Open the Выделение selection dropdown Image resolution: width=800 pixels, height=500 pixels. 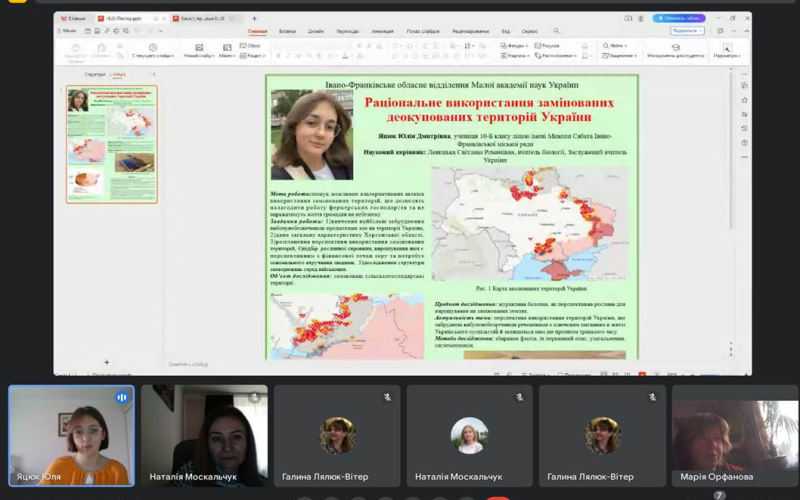point(619,56)
